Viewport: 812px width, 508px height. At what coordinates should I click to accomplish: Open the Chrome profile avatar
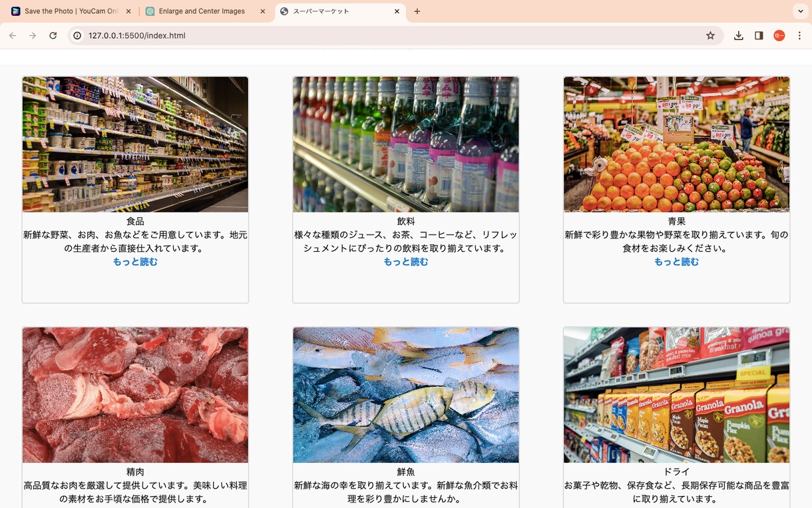[779, 35]
